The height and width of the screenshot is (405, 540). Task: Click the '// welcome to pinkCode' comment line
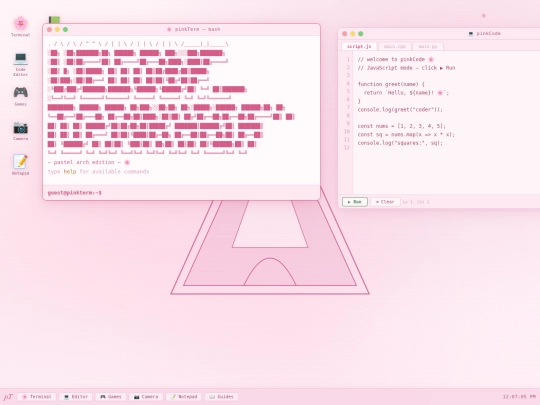point(395,59)
